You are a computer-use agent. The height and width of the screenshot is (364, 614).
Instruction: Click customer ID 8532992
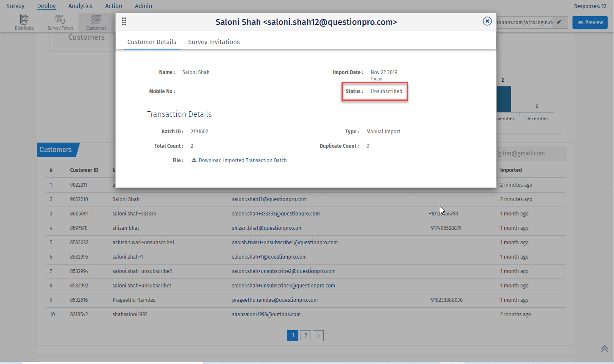tap(79, 285)
